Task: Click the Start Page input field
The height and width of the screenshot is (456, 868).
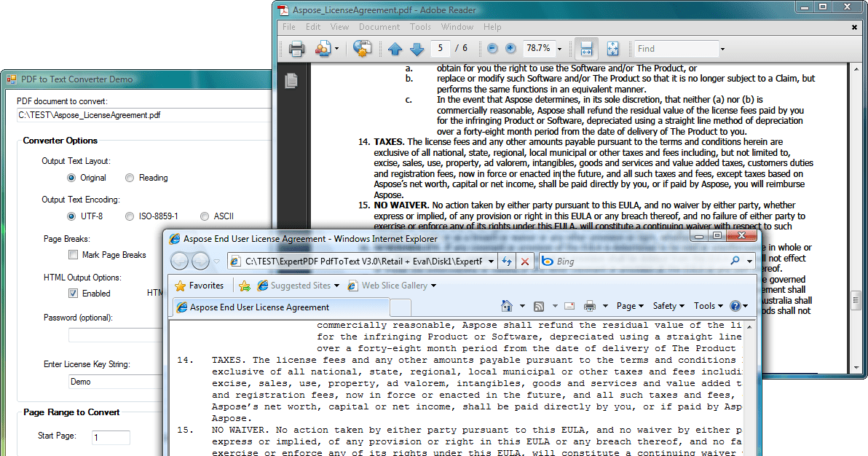Action: (111, 437)
